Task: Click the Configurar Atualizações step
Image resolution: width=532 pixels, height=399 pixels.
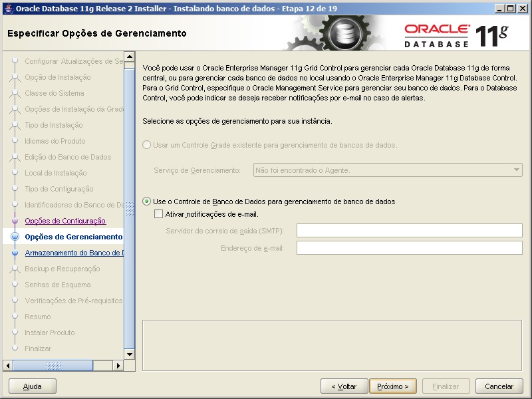Action: pos(74,61)
